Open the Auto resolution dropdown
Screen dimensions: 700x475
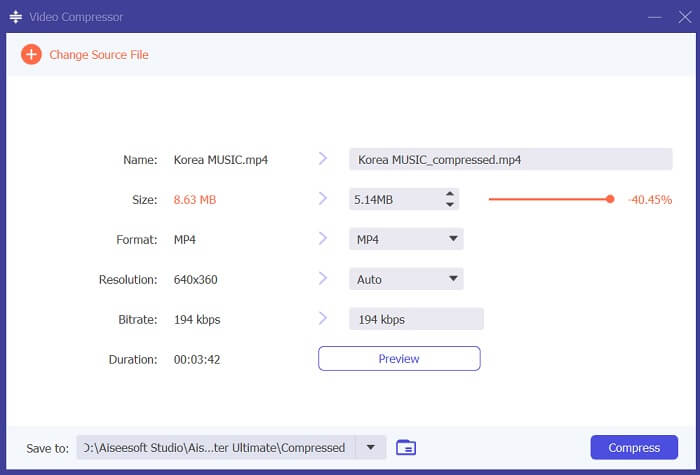(453, 279)
